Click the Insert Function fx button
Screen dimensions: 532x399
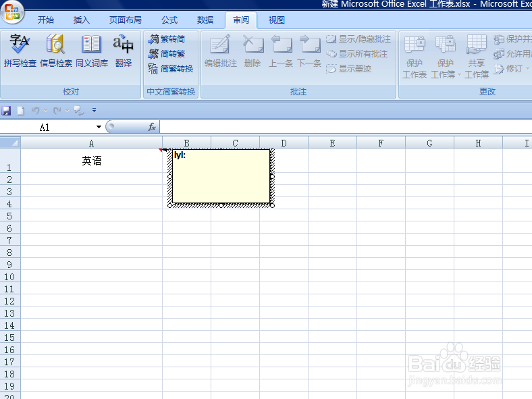pos(152,127)
